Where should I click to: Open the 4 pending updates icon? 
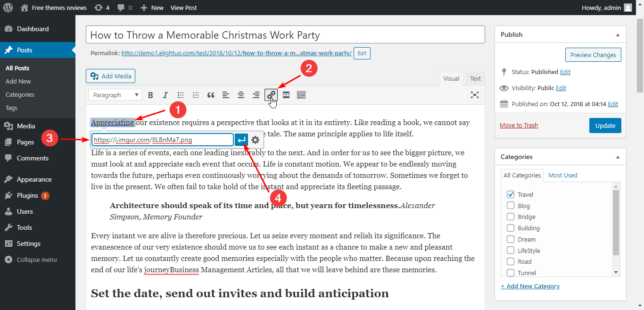click(x=101, y=8)
